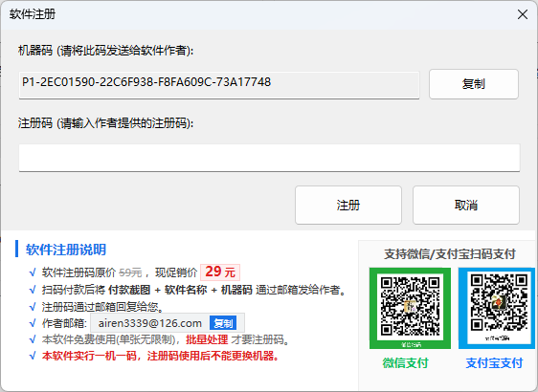Click the 注册码 label text

tap(105, 122)
